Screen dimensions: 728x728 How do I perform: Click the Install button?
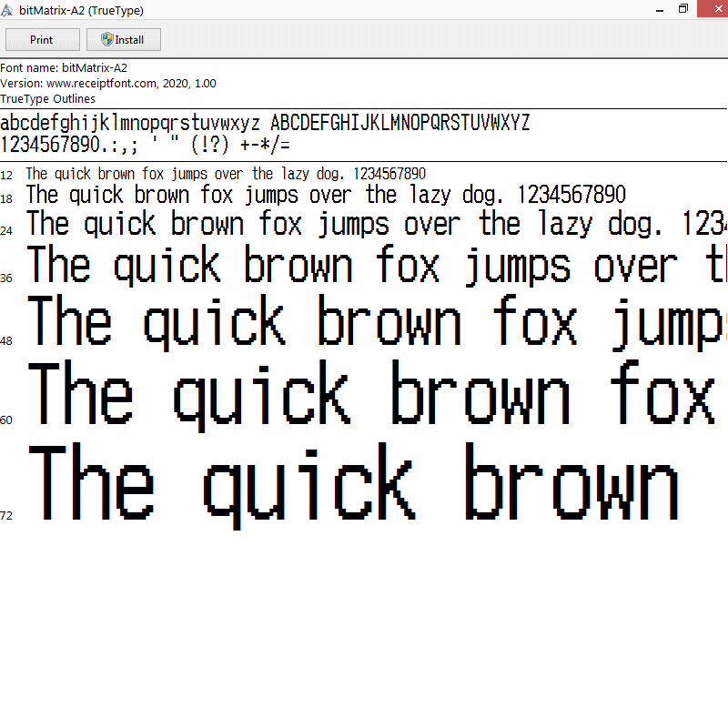click(x=124, y=40)
